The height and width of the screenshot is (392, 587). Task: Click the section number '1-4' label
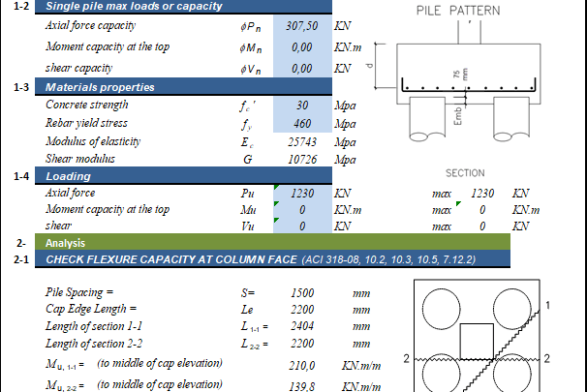point(21,176)
